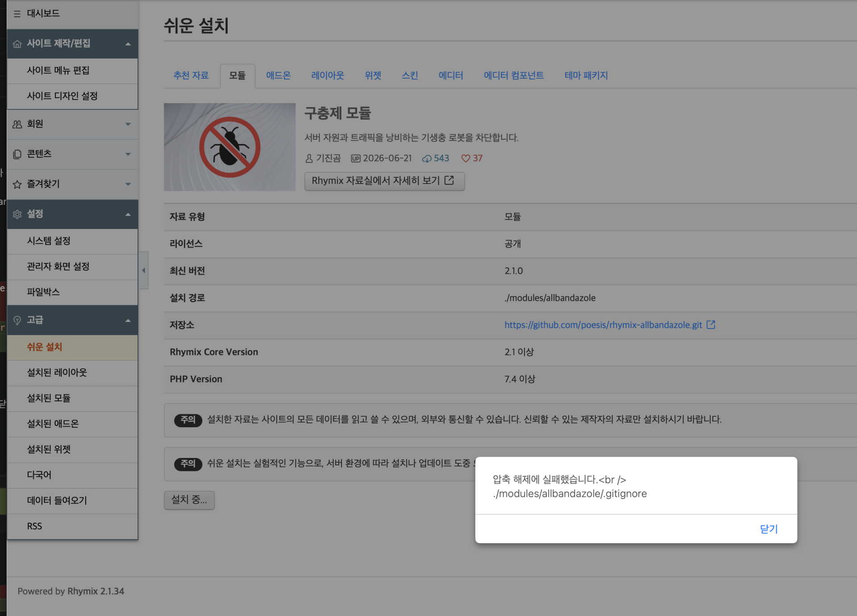Screen dimensions: 857x616
Task: Open the 에디터 컴포넌트 tab
Action: [x=514, y=75]
